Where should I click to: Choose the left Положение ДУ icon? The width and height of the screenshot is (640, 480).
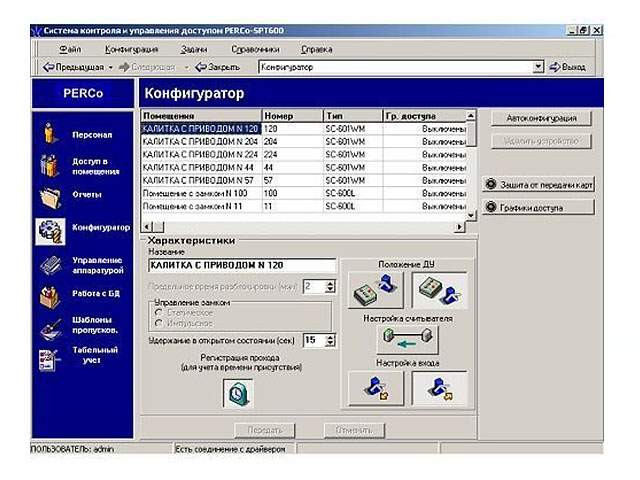[x=376, y=290]
